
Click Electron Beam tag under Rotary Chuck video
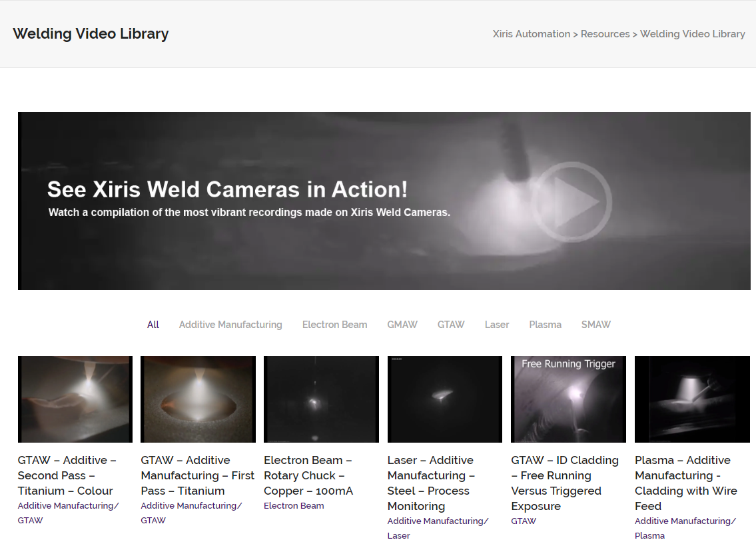pos(294,505)
